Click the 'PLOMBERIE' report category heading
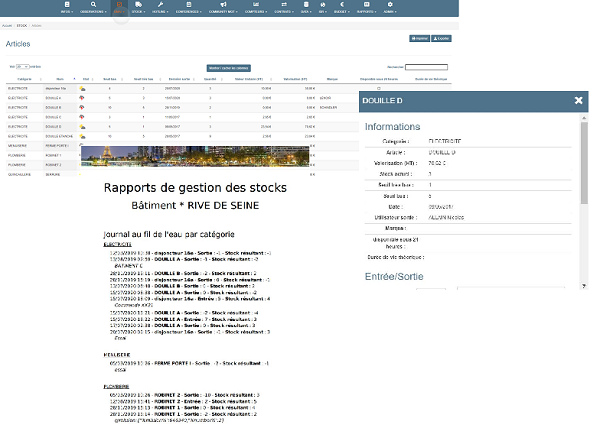The image size is (600, 441). [116, 387]
